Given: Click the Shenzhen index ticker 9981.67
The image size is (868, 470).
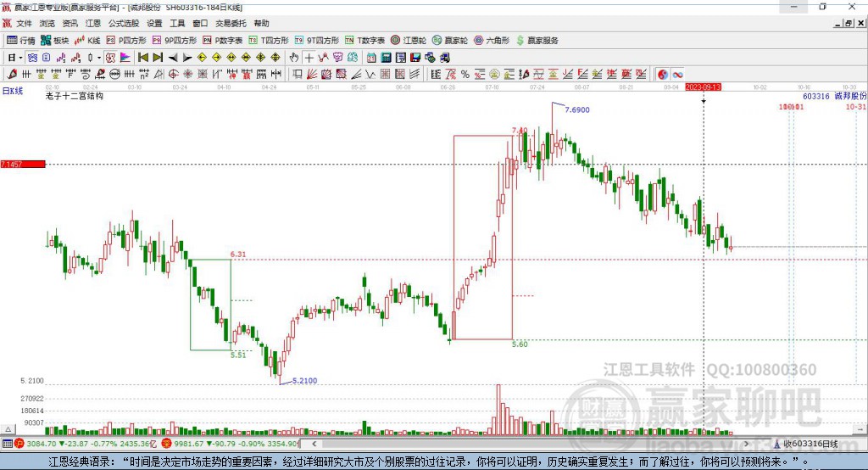Looking at the screenshot, I should pyautogui.click(x=189, y=444).
